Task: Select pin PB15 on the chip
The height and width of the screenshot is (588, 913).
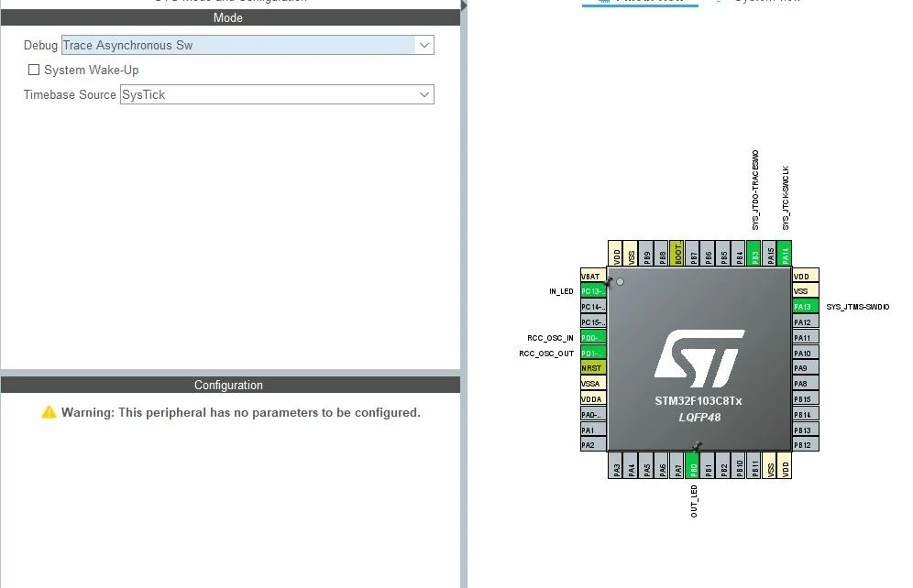Action: pyautogui.click(x=806, y=399)
